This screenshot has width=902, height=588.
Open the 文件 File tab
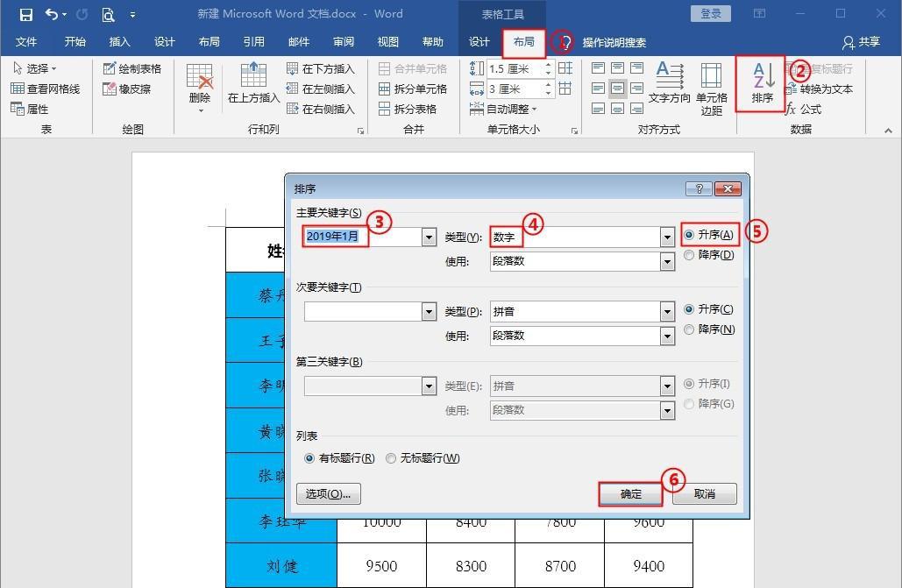[x=26, y=42]
